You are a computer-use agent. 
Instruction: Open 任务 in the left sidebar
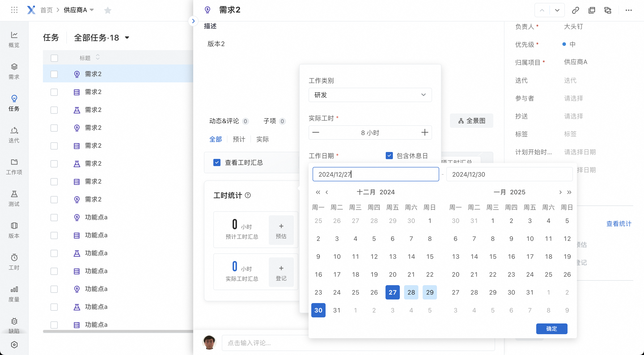[x=14, y=103]
